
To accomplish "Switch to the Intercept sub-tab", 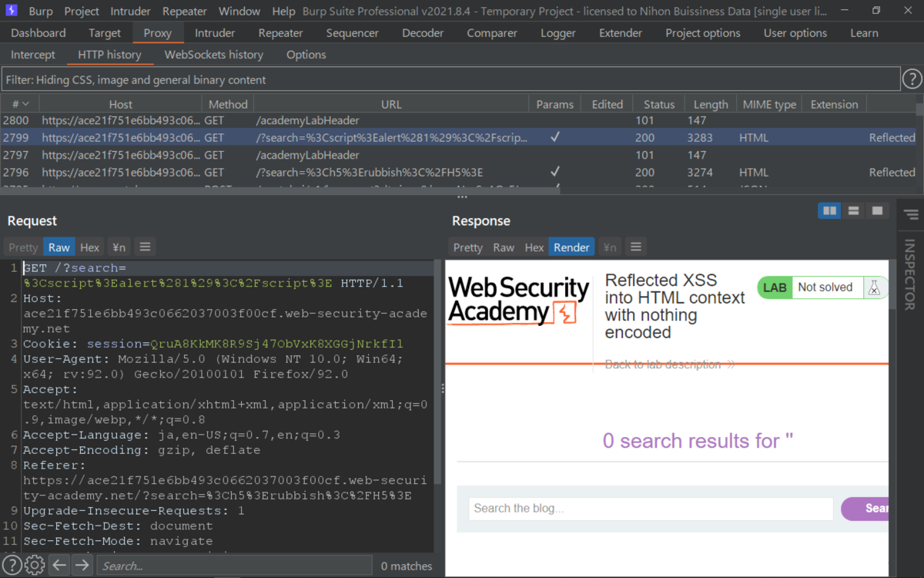I will [x=33, y=55].
